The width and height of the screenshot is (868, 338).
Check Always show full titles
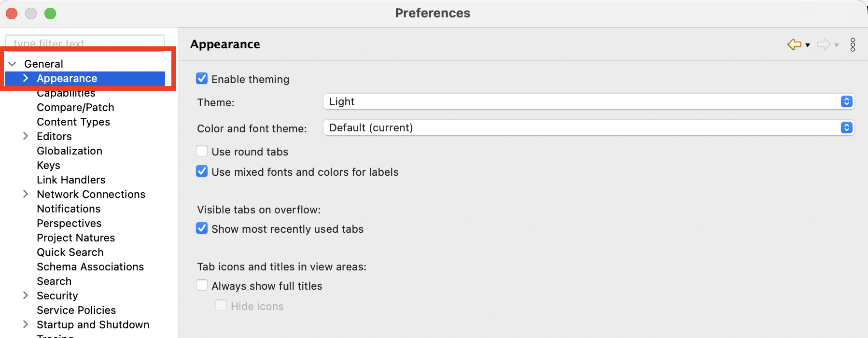tap(202, 285)
